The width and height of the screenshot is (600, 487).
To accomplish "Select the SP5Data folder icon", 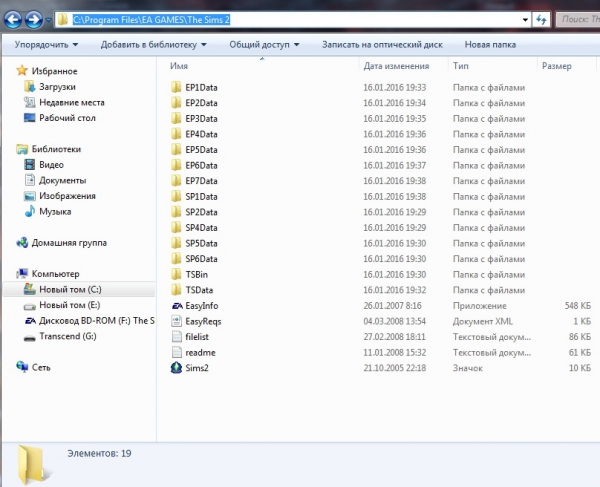I will pyautogui.click(x=176, y=243).
